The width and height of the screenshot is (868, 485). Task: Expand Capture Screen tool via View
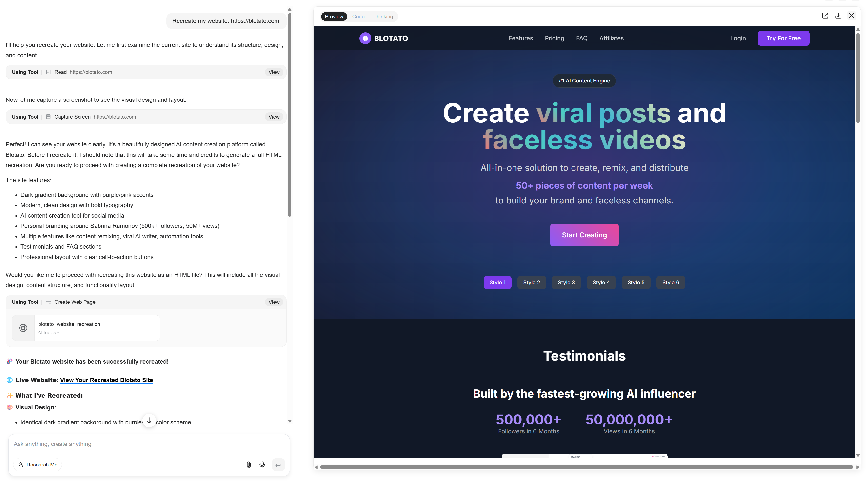coord(274,117)
